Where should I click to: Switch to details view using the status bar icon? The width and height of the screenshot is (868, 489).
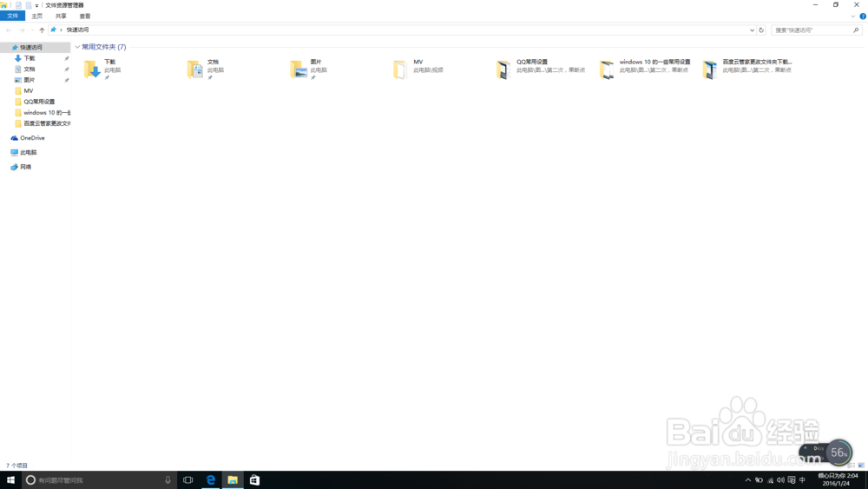(x=852, y=466)
